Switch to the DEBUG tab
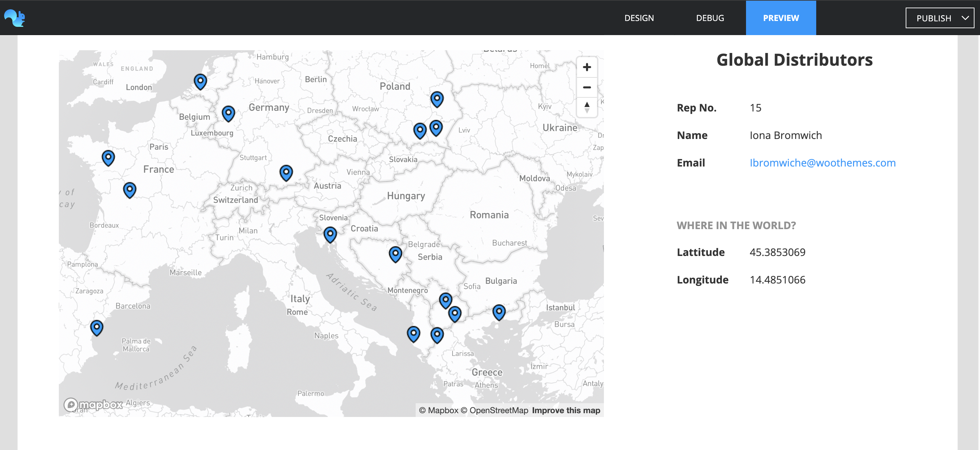This screenshot has height=450, width=980. pyautogui.click(x=710, y=18)
